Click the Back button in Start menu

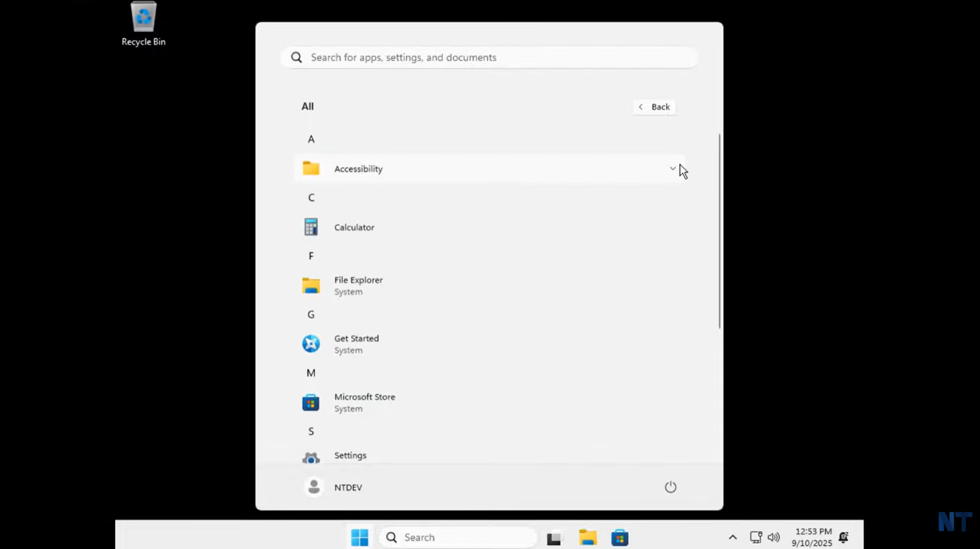coord(654,107)
